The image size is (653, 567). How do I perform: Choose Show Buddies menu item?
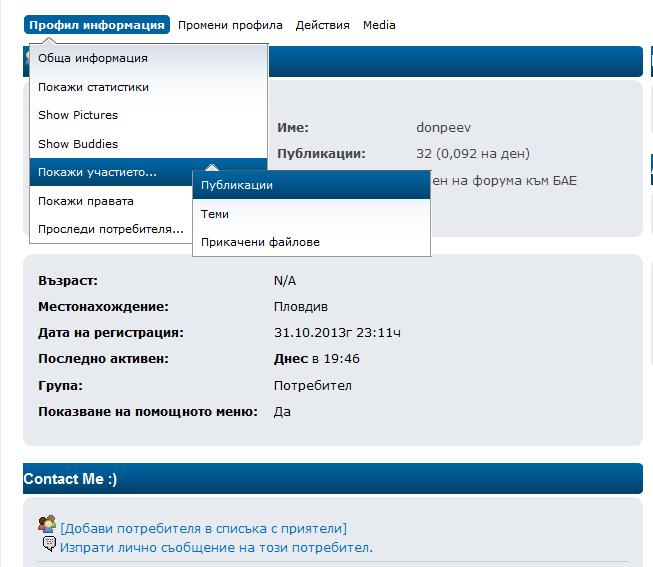point(78,144)
